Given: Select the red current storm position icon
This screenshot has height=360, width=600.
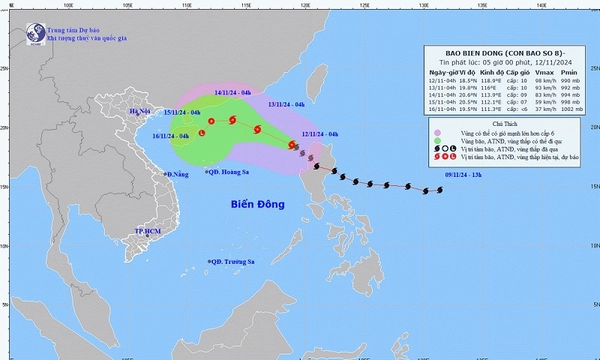Looking at the screenshot, I should pyautogui.click(x=292, y=145).
